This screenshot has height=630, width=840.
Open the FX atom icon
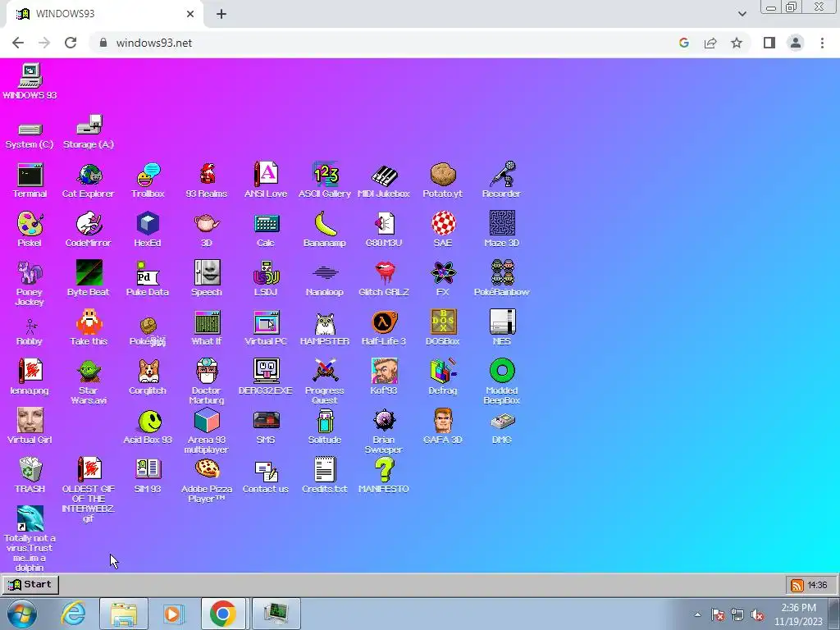443,273
